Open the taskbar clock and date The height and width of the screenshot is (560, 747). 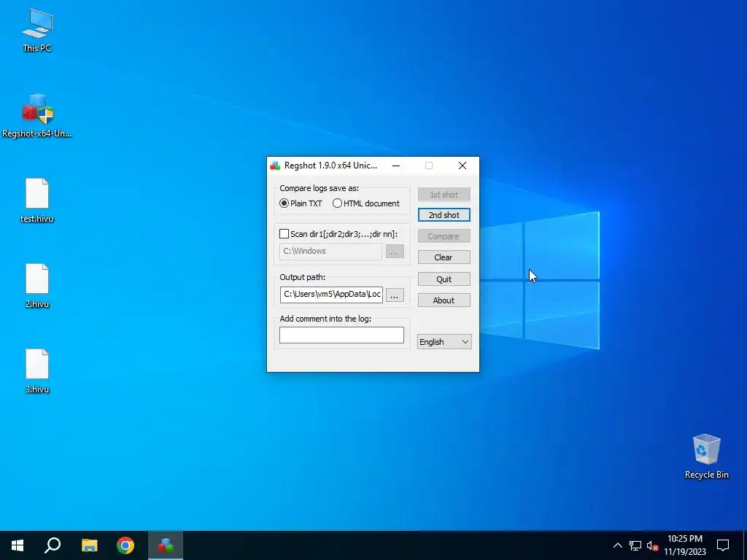coord(684,545)
